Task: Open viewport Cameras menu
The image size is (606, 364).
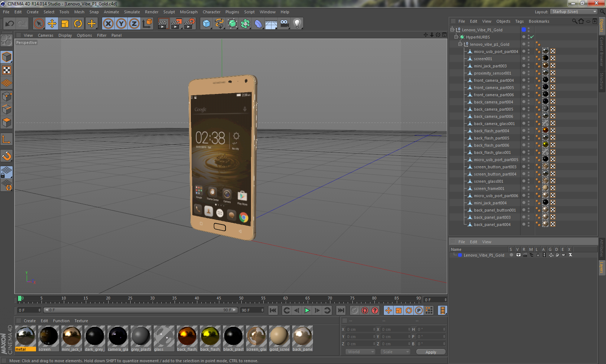Action: (45, 35)
